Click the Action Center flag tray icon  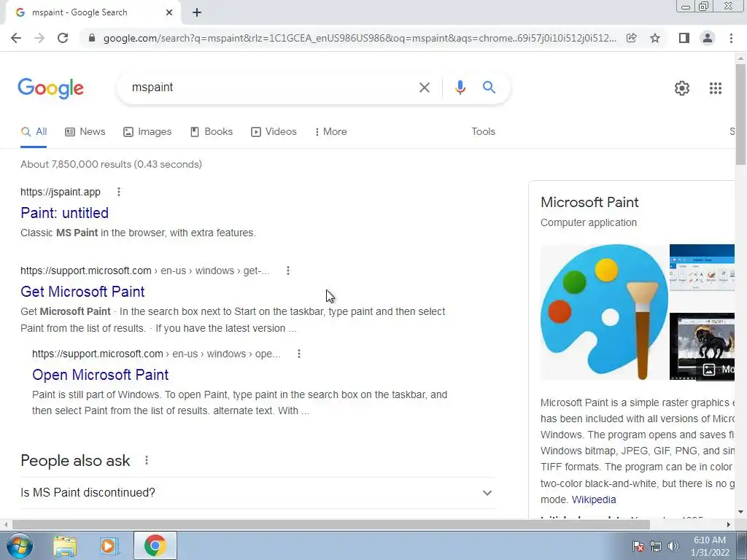click(x=638, y=546)
